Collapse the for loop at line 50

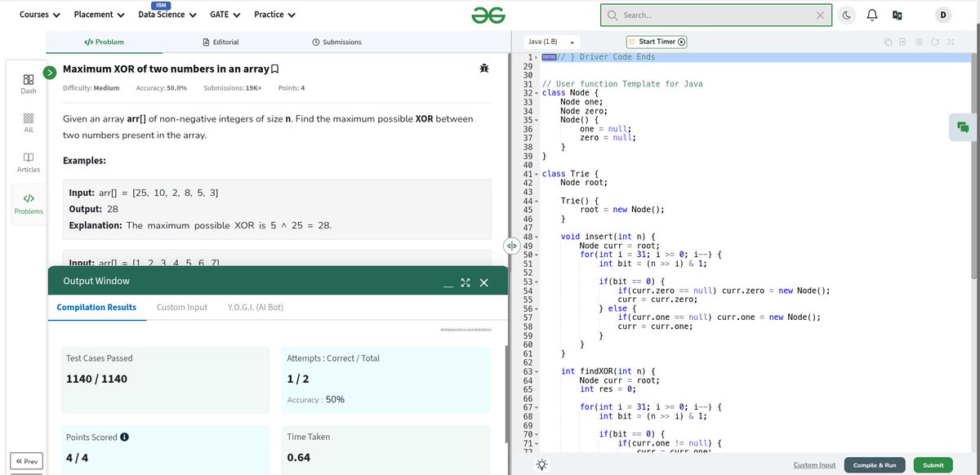tap(537, 255)
